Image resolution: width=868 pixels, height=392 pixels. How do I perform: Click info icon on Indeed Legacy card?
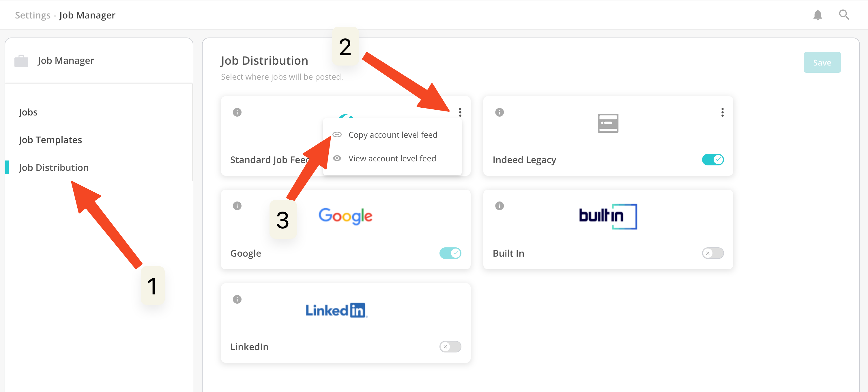coord(500,112)
